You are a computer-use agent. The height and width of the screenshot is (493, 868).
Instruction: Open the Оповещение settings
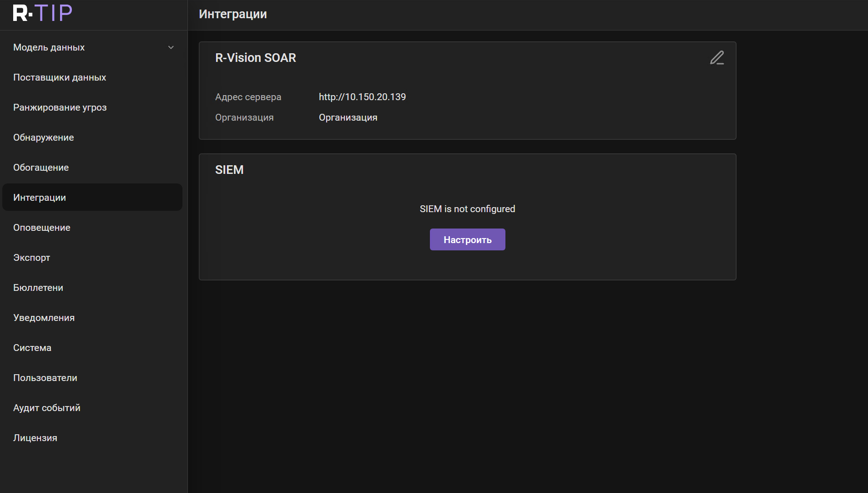[x=41, y=228]
